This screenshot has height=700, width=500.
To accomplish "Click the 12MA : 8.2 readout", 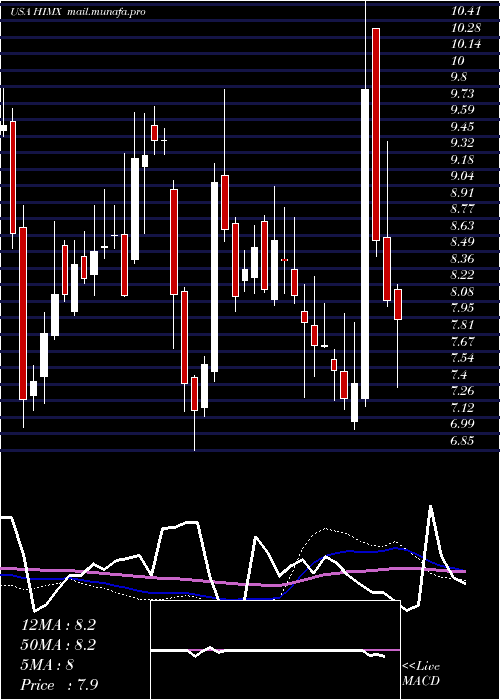I will pos(58,625).
